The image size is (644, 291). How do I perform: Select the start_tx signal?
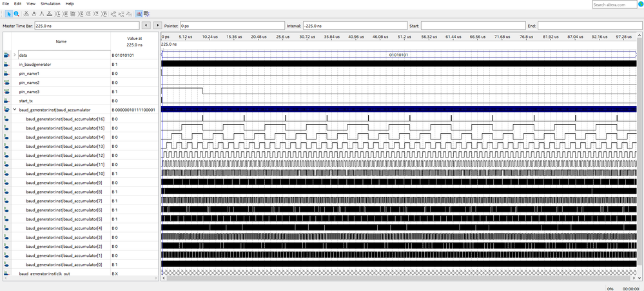26,101
